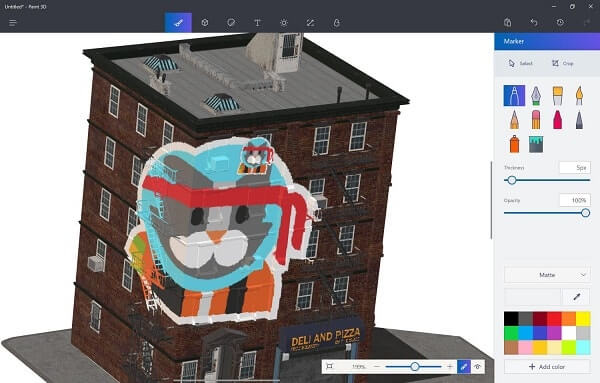600x383 pixels.
Task: Choose the brown color swatch
Action: tap(511, 347)
